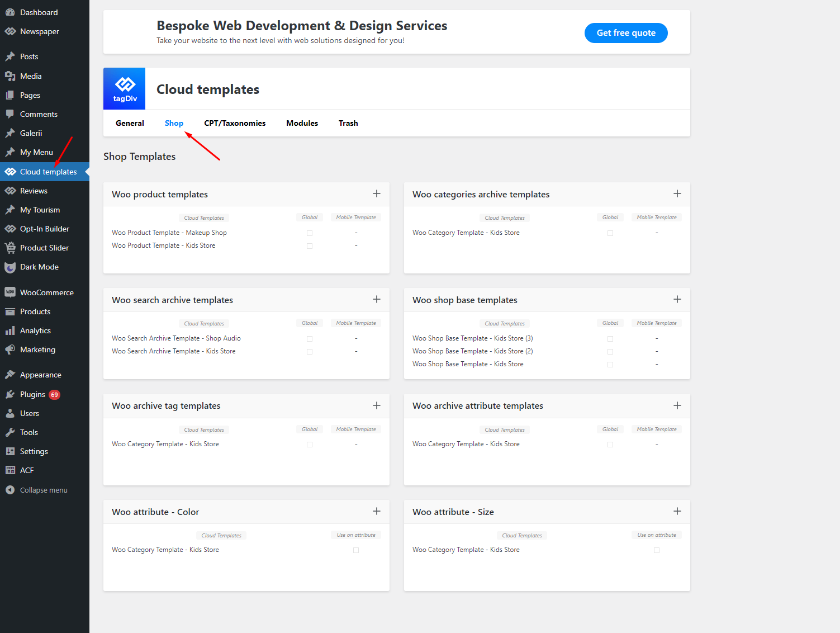Click the Analytics bar chart icon
The width and height of the screenshot is (840, 633).
10,330
